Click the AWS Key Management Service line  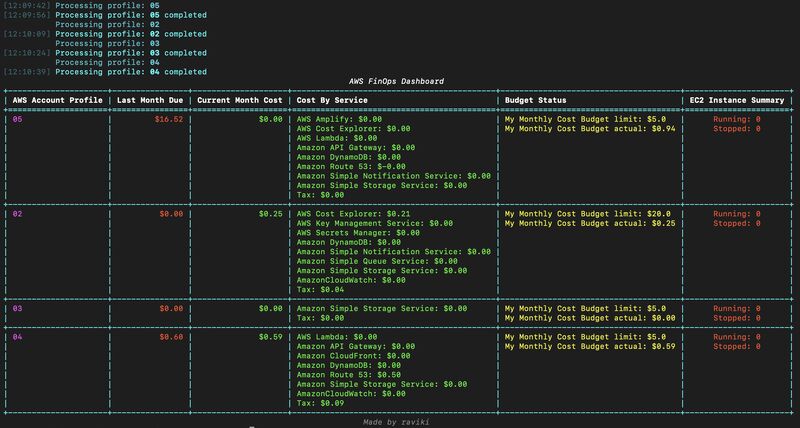coord(379,223)
